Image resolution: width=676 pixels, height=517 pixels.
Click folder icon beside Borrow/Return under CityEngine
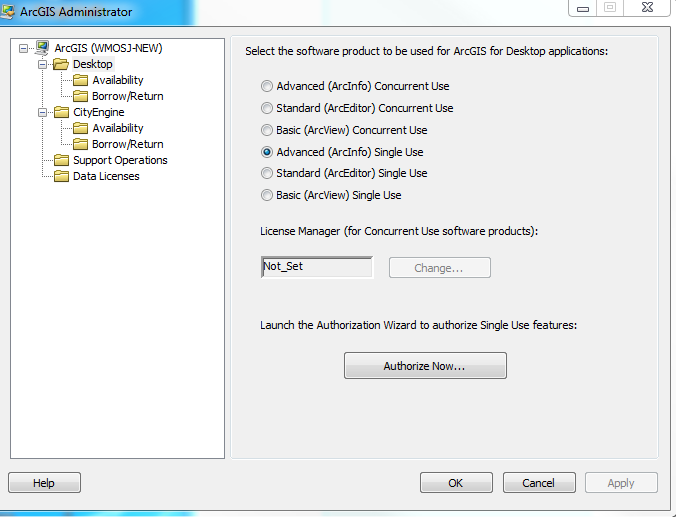tap(81, 144)
